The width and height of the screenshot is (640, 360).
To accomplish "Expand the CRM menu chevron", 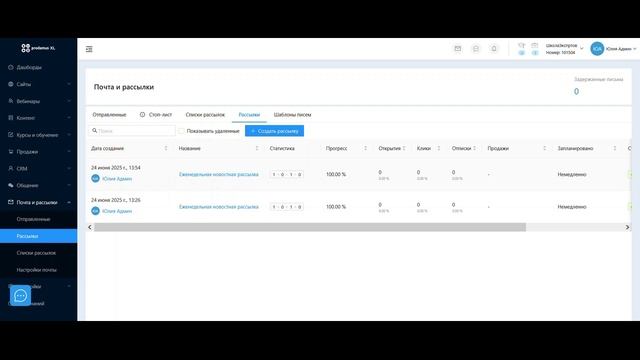I will click(x=69, y=168).
